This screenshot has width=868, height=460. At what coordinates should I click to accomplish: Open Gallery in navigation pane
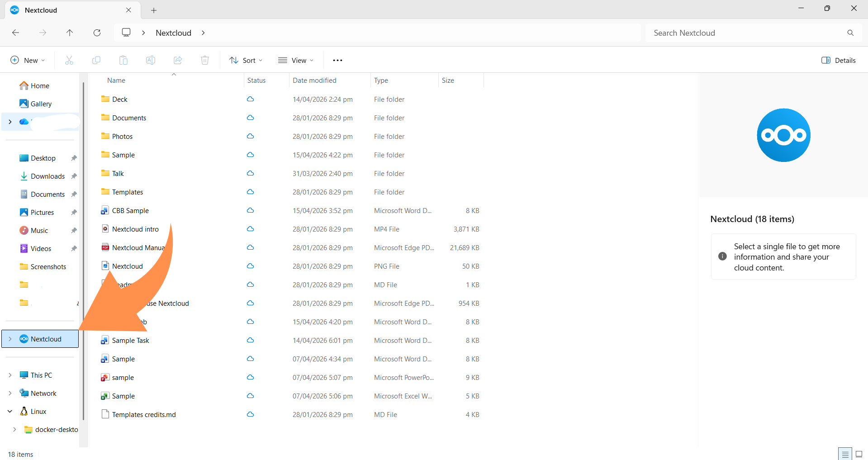[x=41, y=104]
